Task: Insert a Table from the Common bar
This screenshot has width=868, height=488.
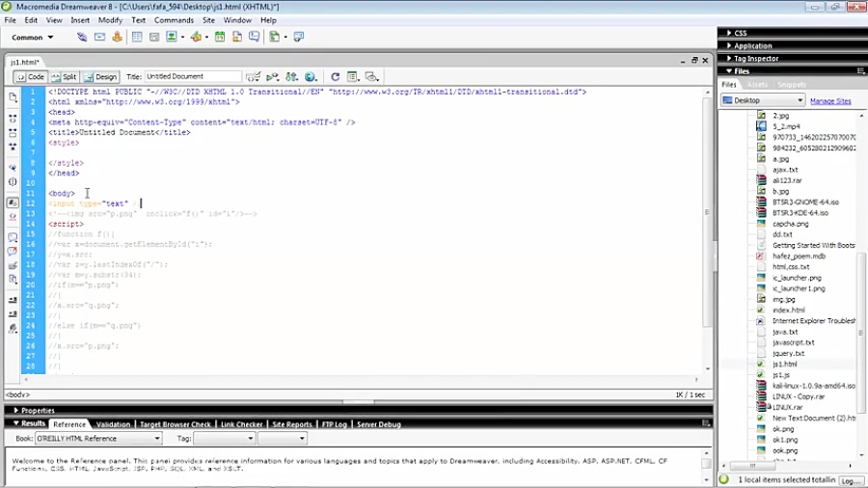Action: 137,37
